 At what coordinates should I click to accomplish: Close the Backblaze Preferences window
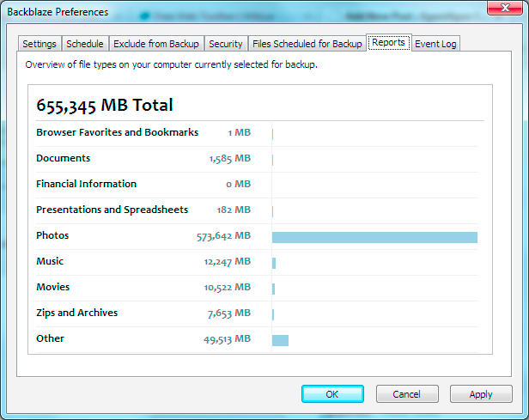tap(505, 8)
